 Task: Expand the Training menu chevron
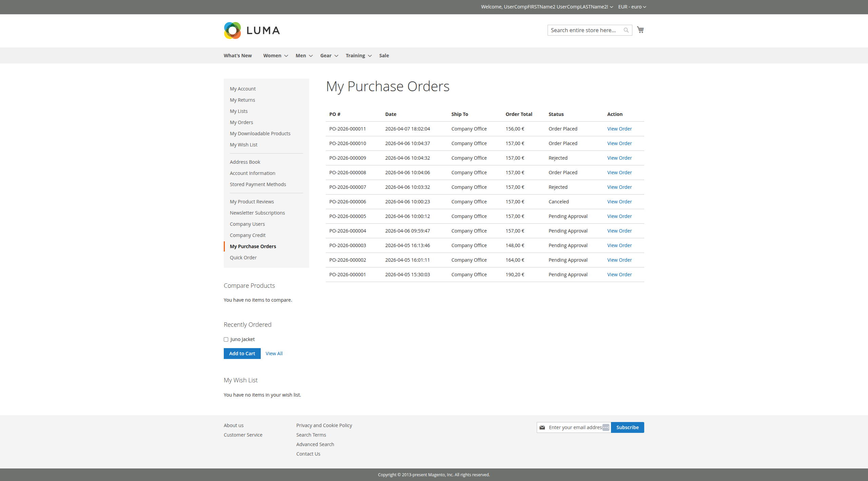370,56
